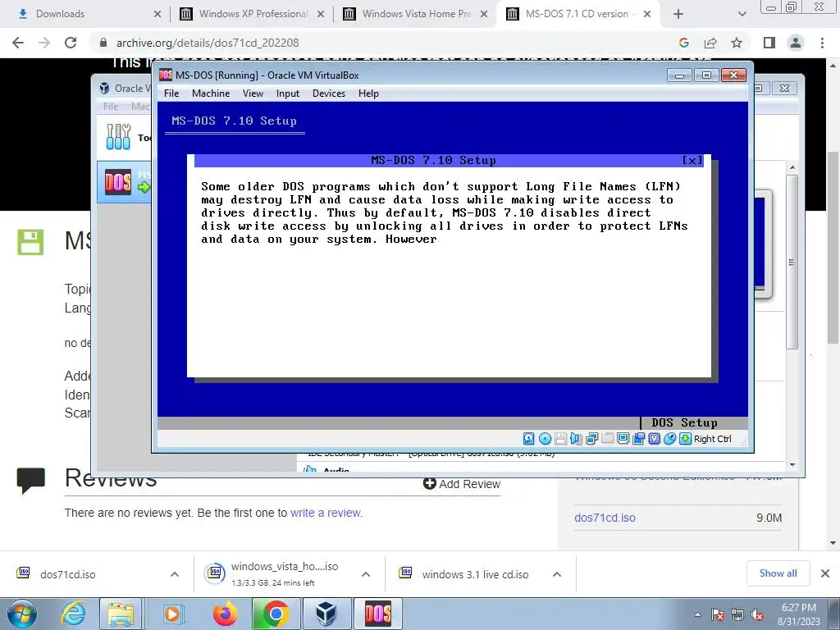The height and width of the screenshot is (630, 840).
Task: Bookmark this page with the star icon
Action: (737, 43)
